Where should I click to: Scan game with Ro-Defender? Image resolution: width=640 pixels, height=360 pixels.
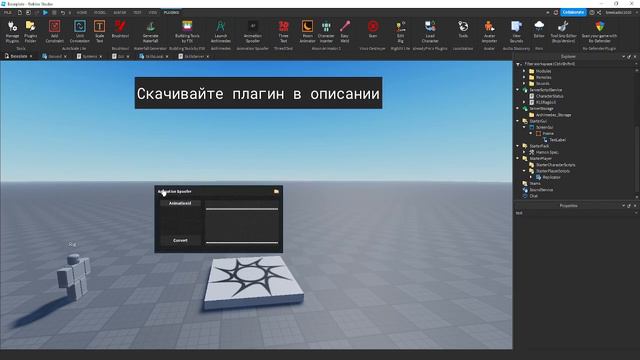599,32
